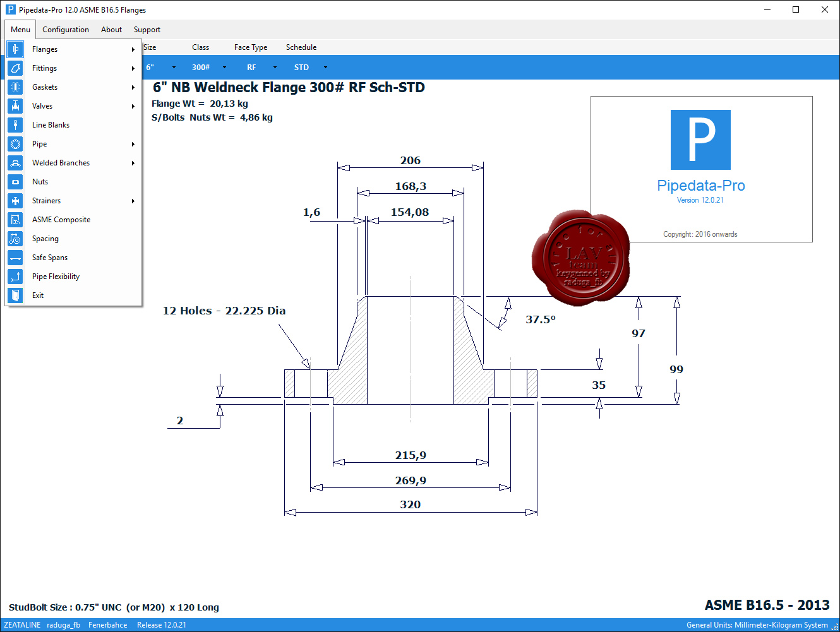Click the flange title heading text
This screenshot has height=632, width=840.
(289, 88)
